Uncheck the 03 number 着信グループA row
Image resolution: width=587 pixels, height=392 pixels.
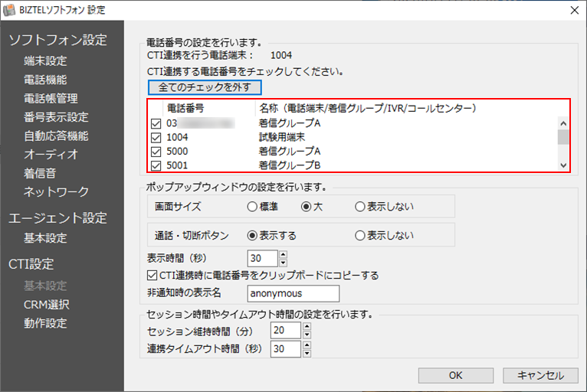tap(156, 123)
